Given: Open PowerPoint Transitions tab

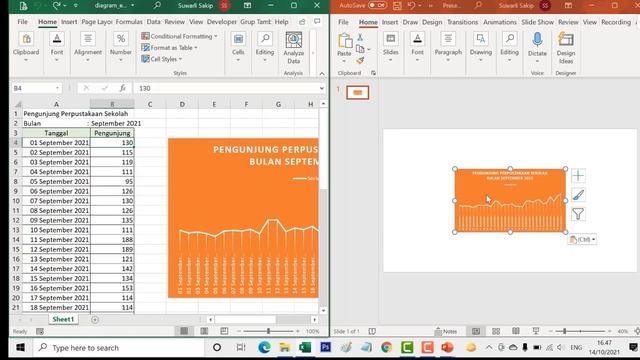Looking at the screenshot, I should [462, 22].
